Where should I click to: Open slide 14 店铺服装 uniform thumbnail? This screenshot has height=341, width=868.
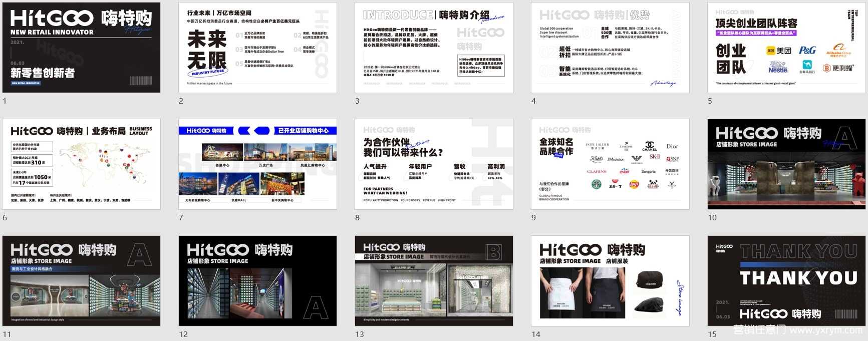click(x=611, y=281)
